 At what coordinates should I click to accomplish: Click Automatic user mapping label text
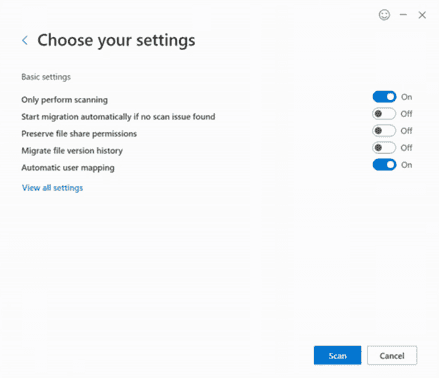click(68, 168)
